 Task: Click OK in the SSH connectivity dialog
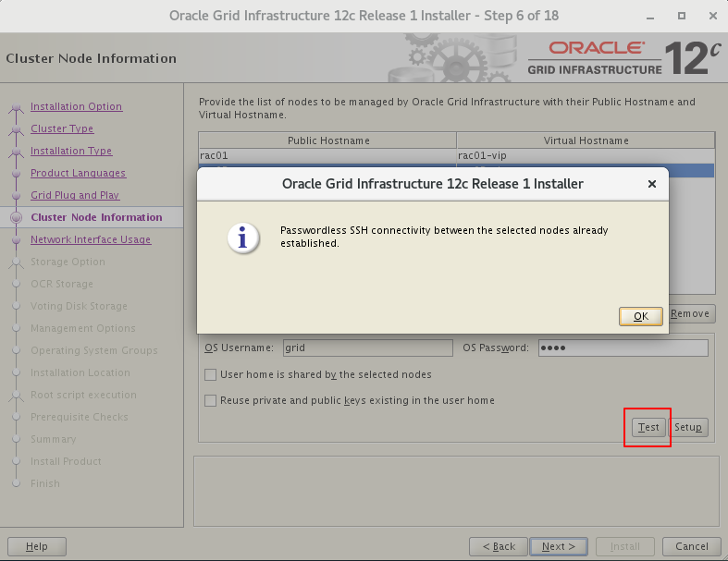click(x=641, y=316)
